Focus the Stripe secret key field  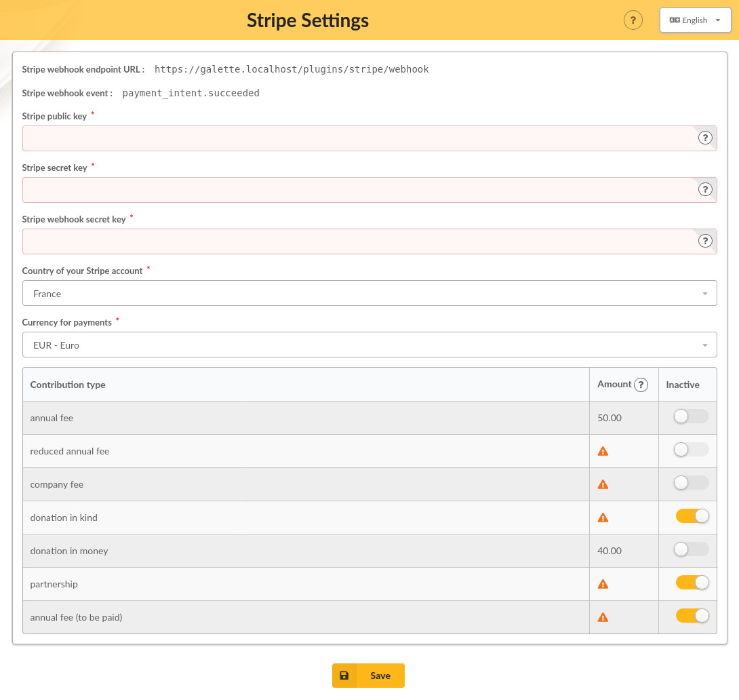(369, 190)
